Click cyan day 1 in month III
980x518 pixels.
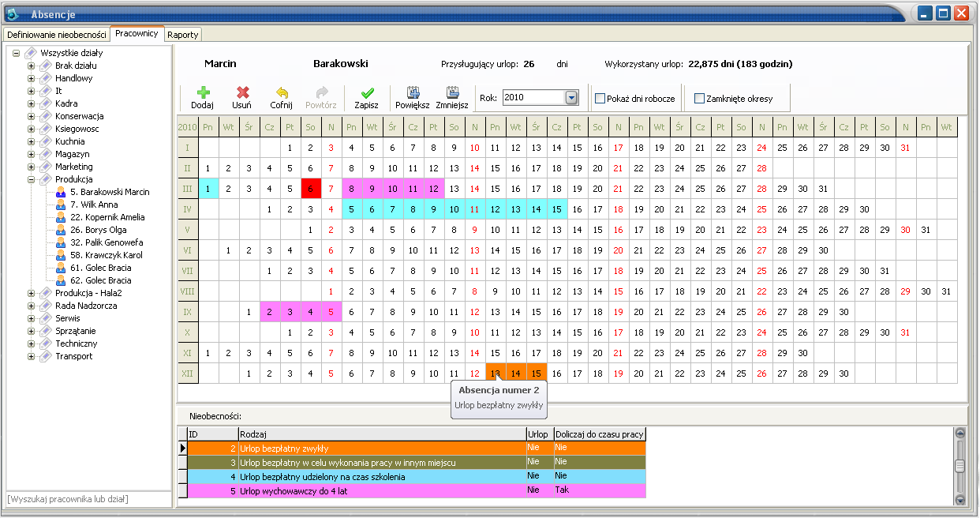208,189
